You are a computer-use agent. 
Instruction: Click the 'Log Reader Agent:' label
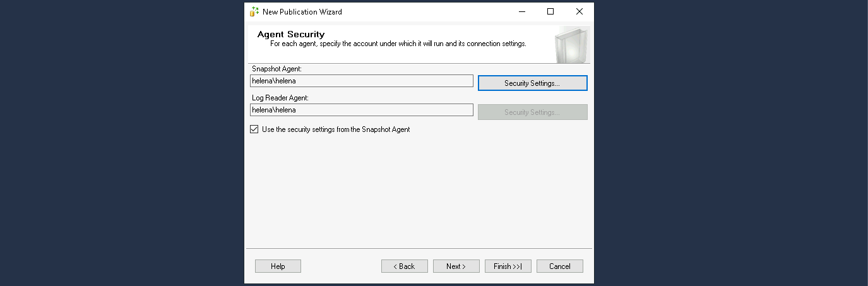(280, 98)
